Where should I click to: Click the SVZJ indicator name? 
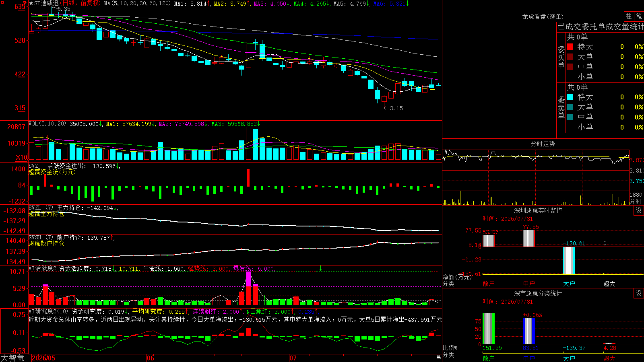pyautogui.click(x=35, y=166)
